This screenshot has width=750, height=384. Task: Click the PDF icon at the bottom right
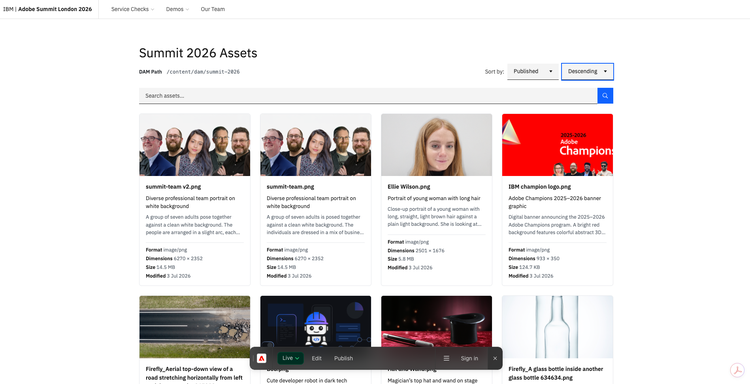[738, 370]
